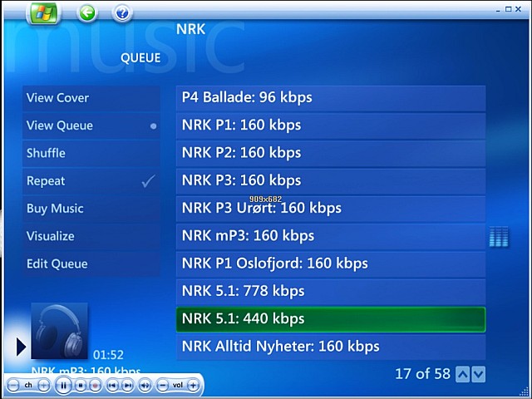Play NRK P1: 160 kbps station

click(331, 126)
